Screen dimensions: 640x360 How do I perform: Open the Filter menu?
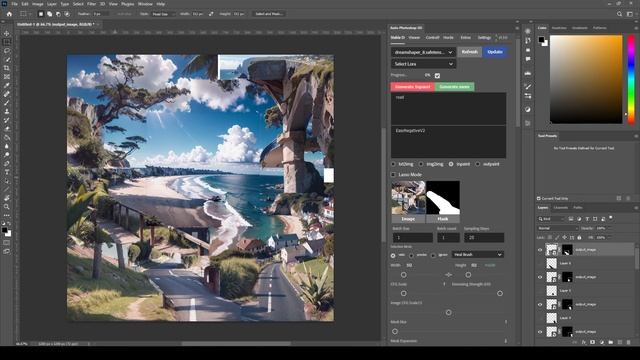pyautogui.click(x=91, y=4)
